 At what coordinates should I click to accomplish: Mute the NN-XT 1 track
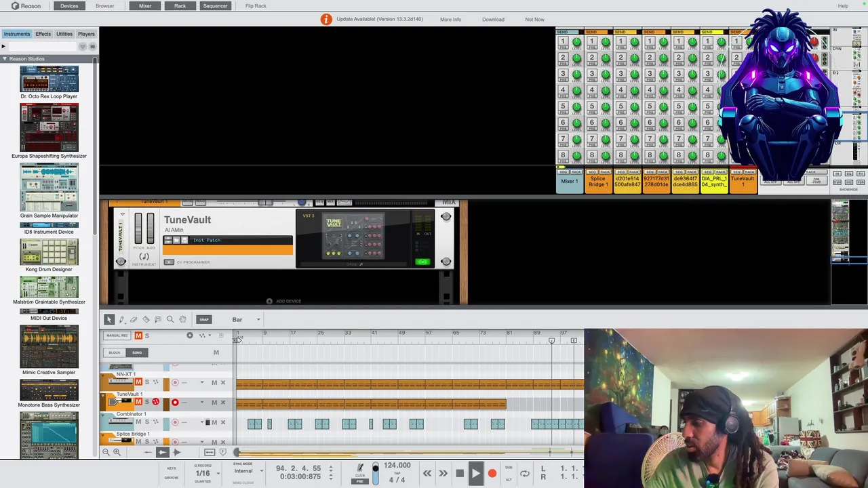coord(138,383)
